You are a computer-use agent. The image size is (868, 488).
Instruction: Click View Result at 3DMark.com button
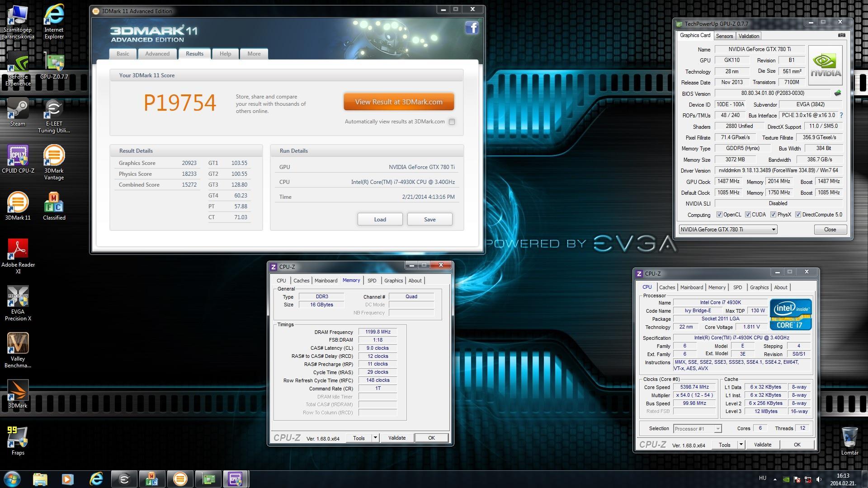(399, 102)
